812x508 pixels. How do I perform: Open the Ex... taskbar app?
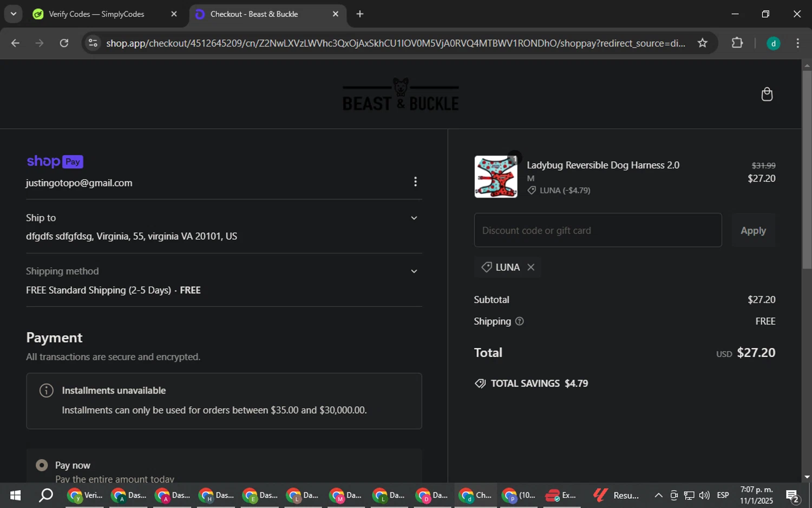click(561, 495)
